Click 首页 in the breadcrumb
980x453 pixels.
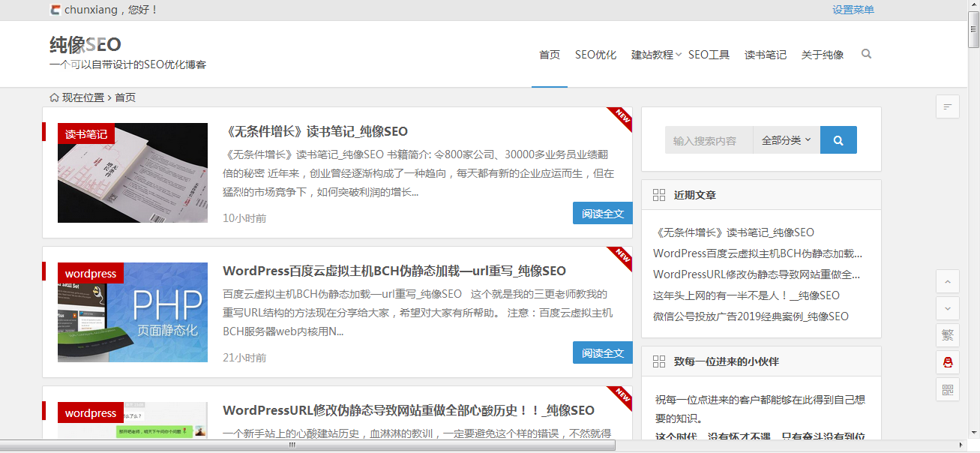point(125,97)
